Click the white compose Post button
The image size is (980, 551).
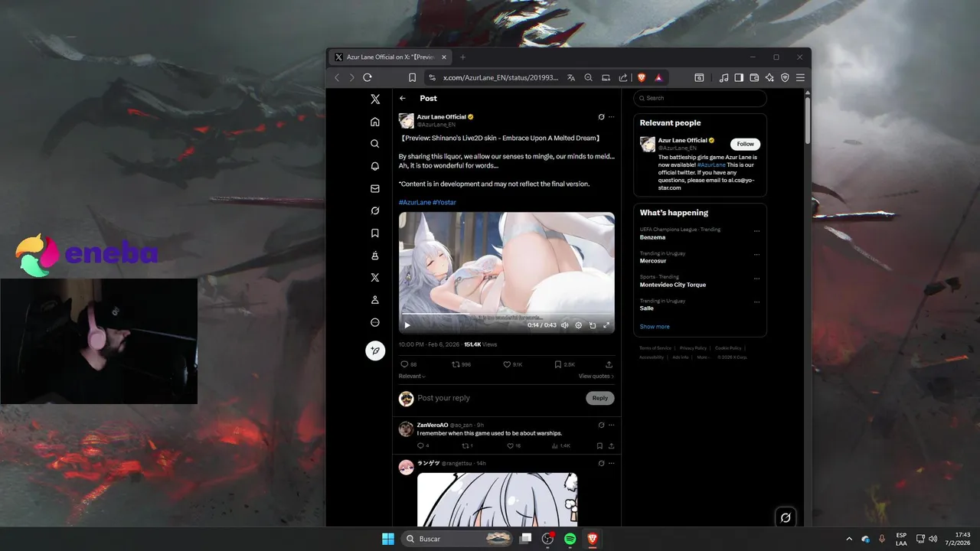pyautogui.click(x=375, y=350)
